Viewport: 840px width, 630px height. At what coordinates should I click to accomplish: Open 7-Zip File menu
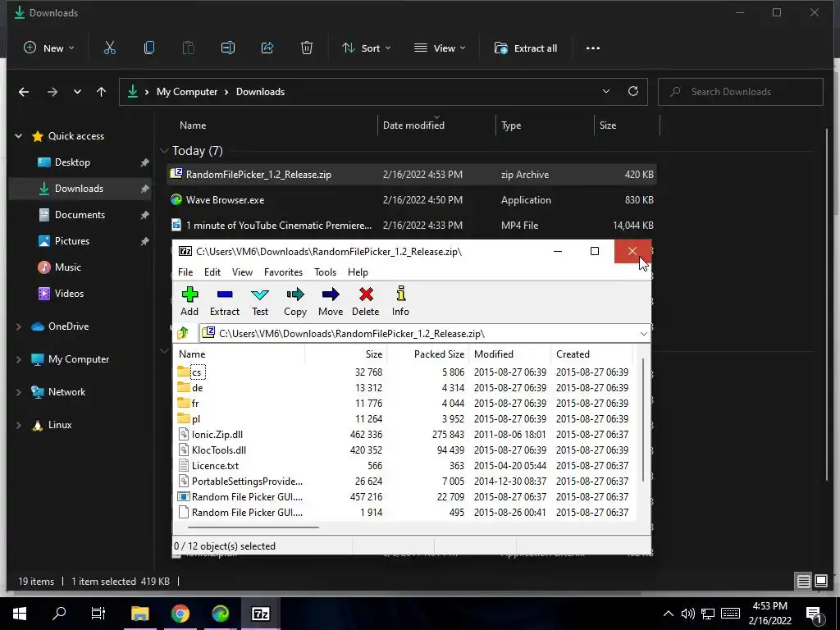(x=185, y=272)
